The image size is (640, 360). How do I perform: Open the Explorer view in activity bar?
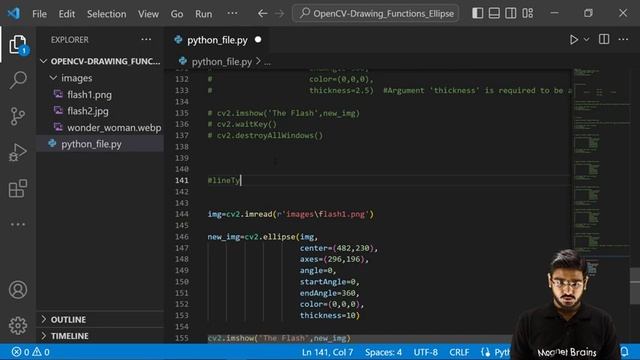click(18, 44)
